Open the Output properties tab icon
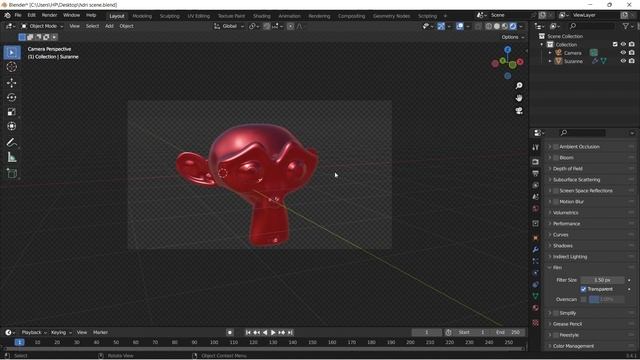The image size is (640, 360). point(536,173)
